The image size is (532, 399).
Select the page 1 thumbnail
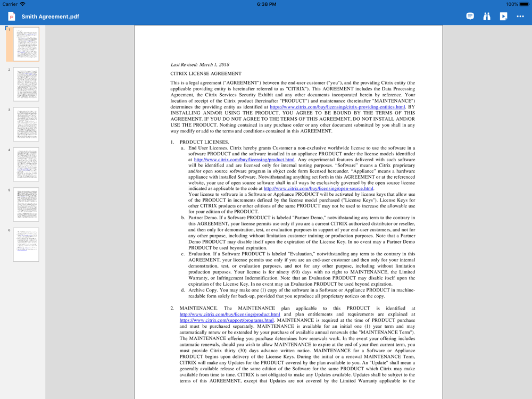tap(26, 44)
